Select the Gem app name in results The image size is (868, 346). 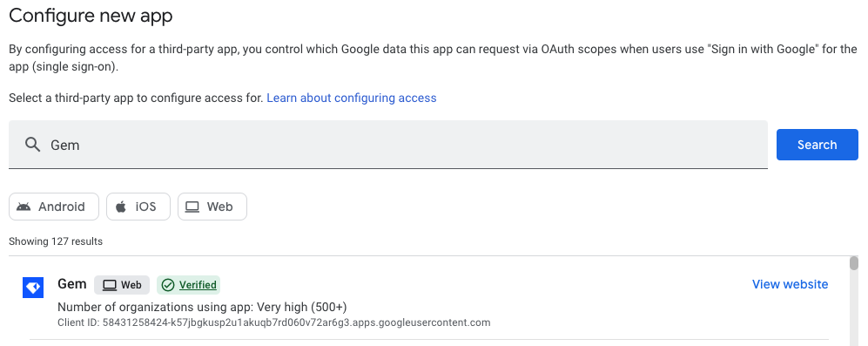(x=72, y=284)
